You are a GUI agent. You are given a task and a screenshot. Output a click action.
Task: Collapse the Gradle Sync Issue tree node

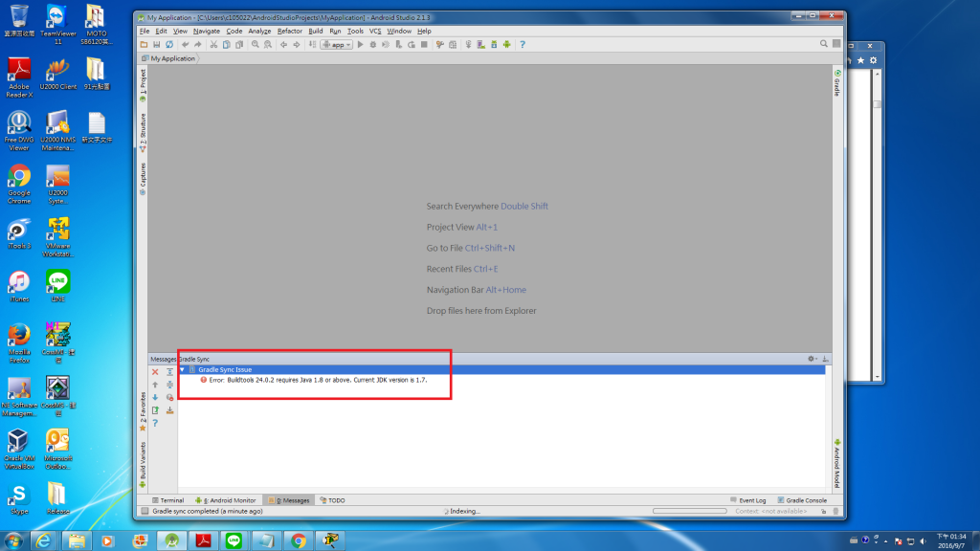click(x=183, y=370)
